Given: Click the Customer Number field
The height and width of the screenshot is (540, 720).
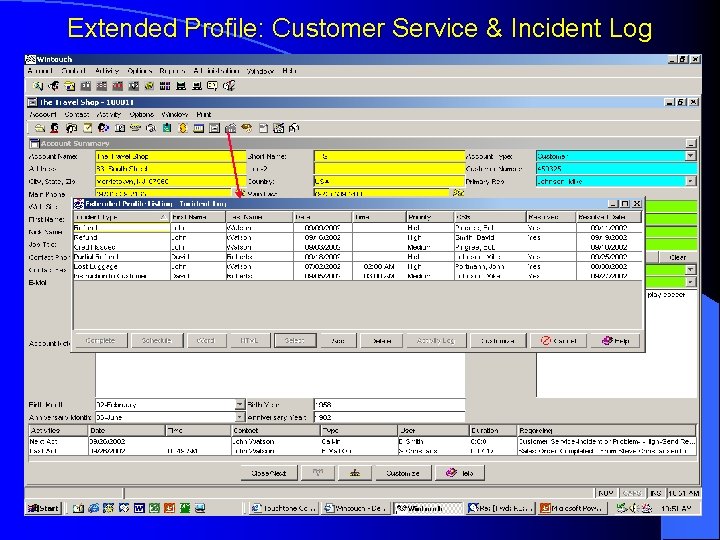Looking at the screenshot, I should [616, 169].
